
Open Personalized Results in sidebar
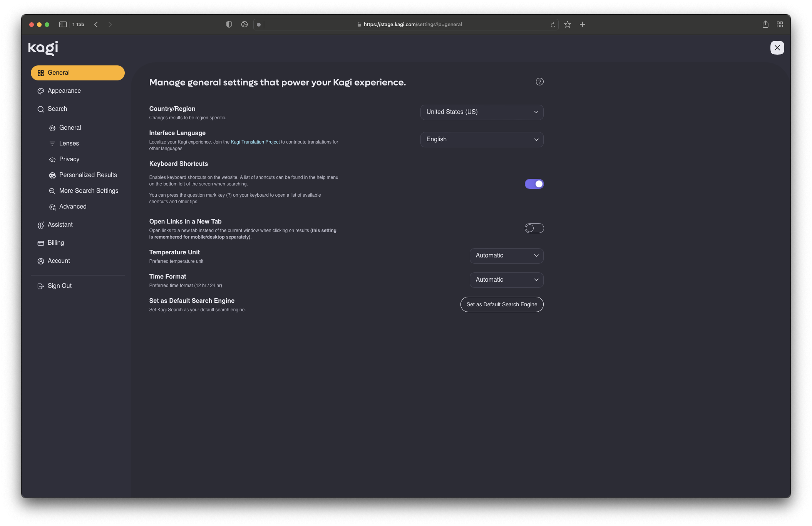point(88,175)
